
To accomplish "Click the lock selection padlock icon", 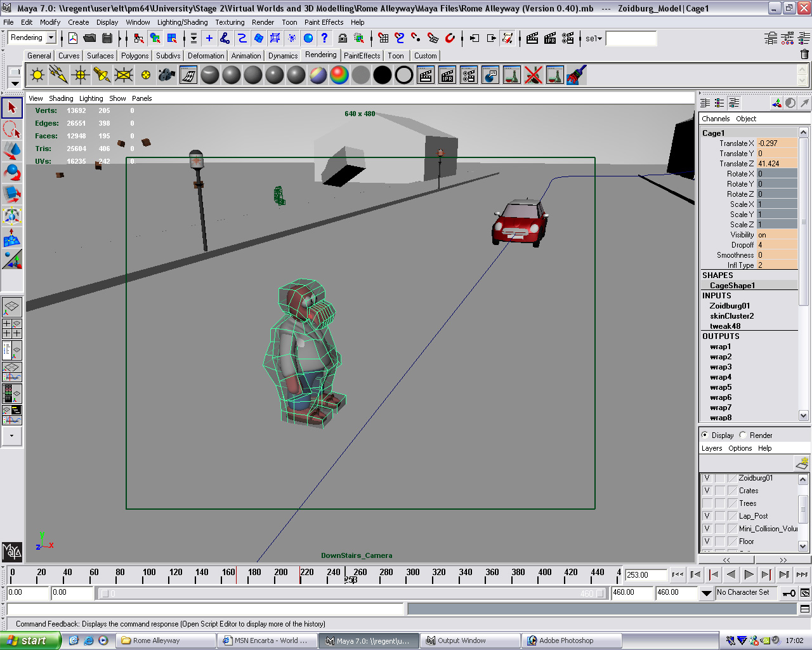I will 343,38.
